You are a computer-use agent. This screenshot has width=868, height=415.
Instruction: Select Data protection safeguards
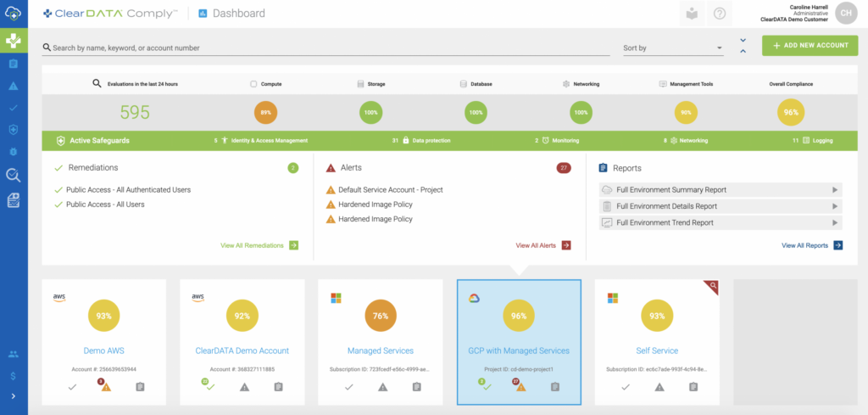point(421,141)
